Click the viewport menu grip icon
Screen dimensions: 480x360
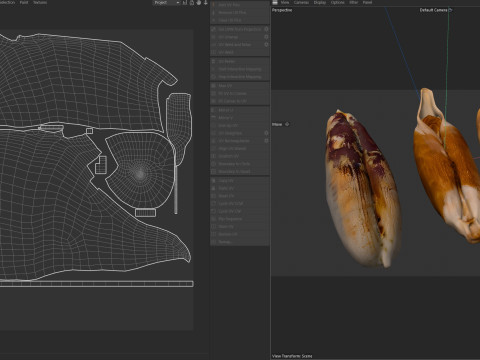click(275, 2)
